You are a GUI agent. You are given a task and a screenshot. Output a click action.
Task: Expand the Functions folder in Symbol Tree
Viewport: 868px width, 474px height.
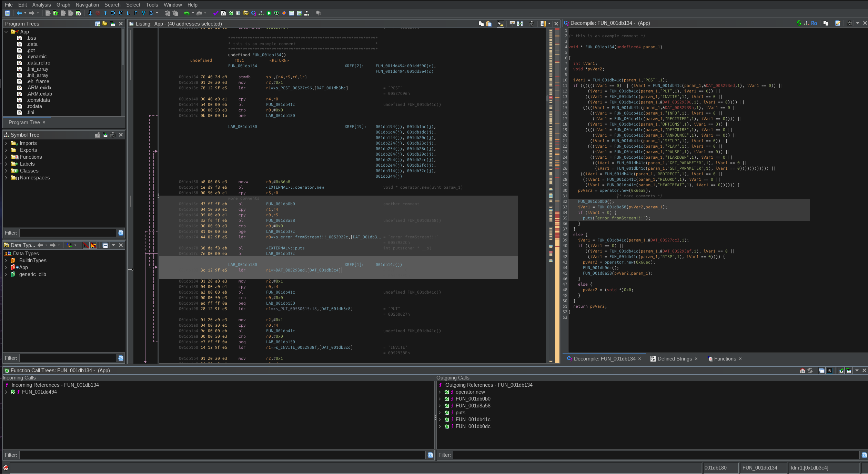6,157
